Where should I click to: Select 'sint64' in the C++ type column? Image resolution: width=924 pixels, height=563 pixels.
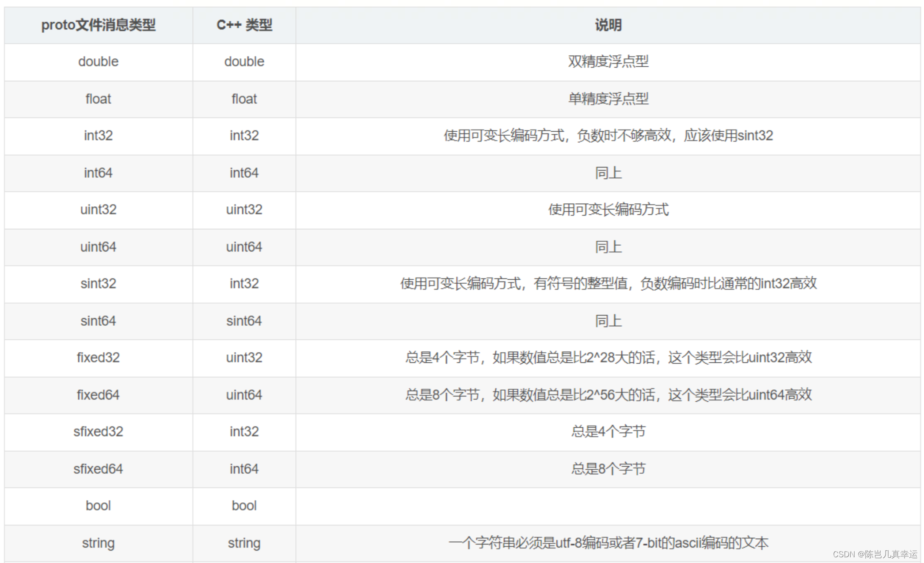tap(244, 321)
